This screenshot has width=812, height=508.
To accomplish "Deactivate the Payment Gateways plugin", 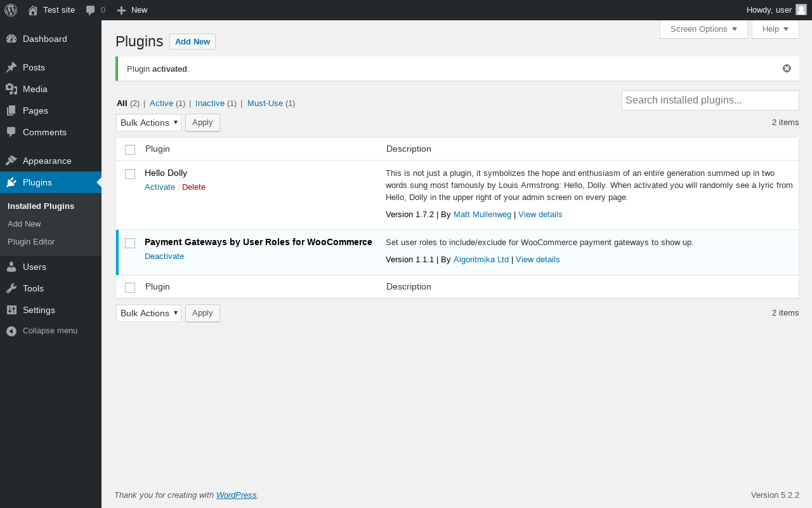I will [164, 257].
